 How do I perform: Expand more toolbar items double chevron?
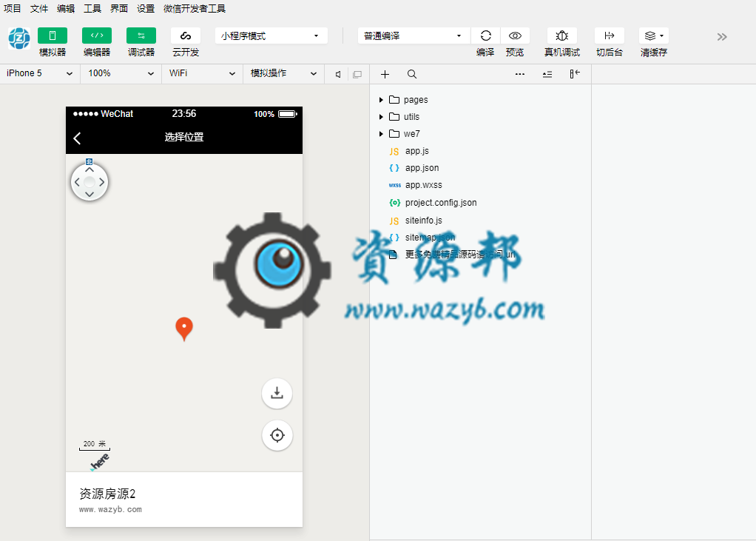[x=722, y=37]
